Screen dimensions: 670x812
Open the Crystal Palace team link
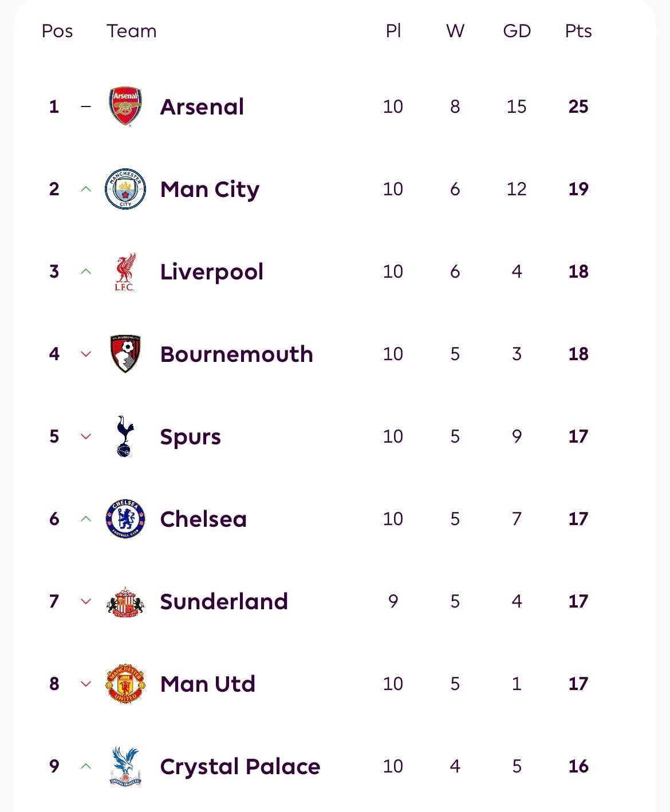click(240, 766)
